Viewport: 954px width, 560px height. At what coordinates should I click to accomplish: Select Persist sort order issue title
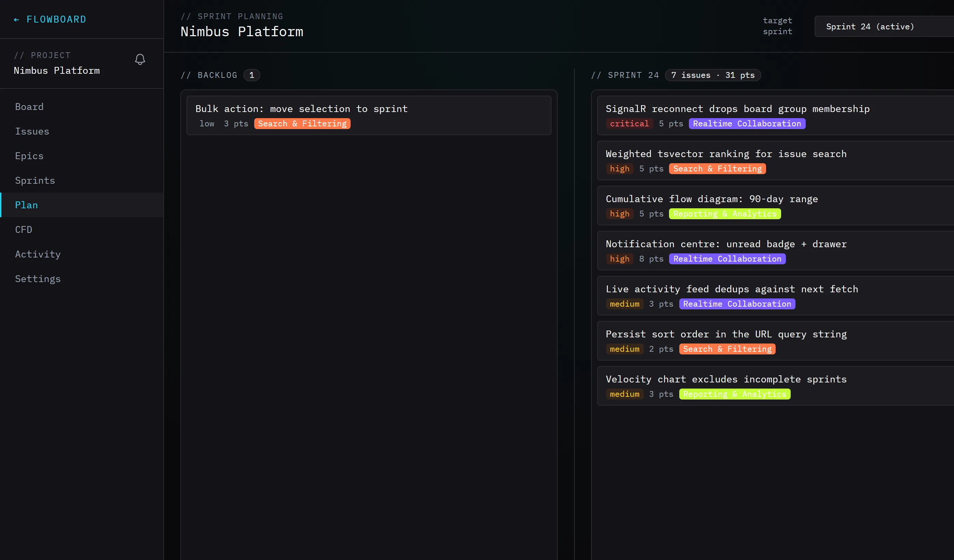click(726, 334)
